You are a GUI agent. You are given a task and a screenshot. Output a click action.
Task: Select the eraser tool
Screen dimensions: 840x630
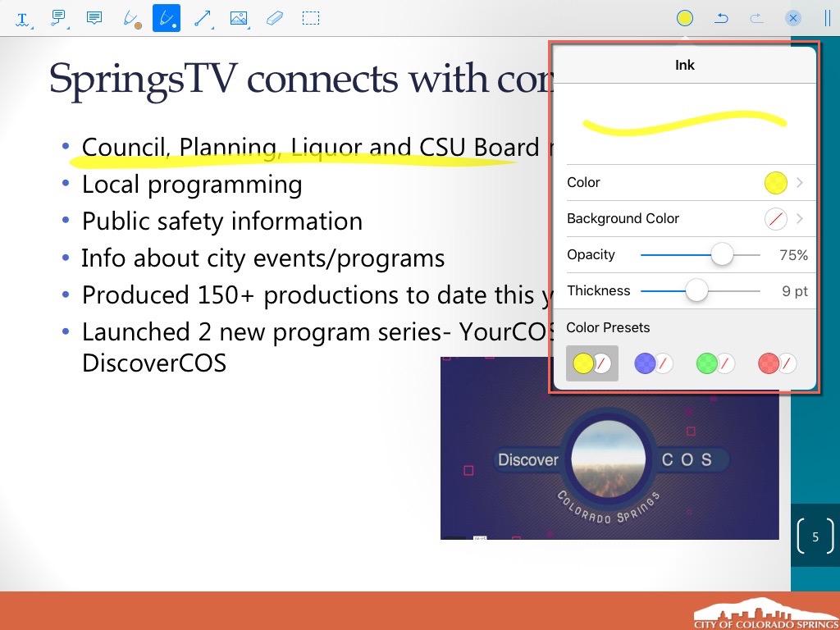pyautogui.click(x=275, y=18)
